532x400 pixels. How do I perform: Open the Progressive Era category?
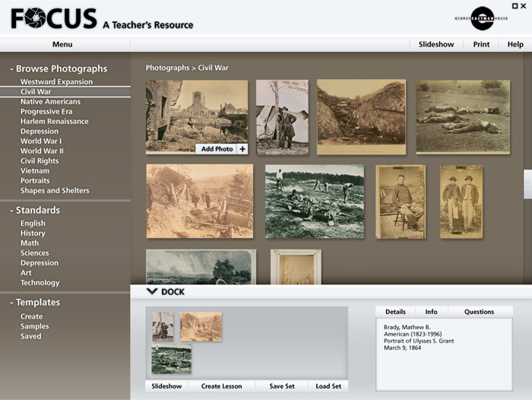[46, 111]
